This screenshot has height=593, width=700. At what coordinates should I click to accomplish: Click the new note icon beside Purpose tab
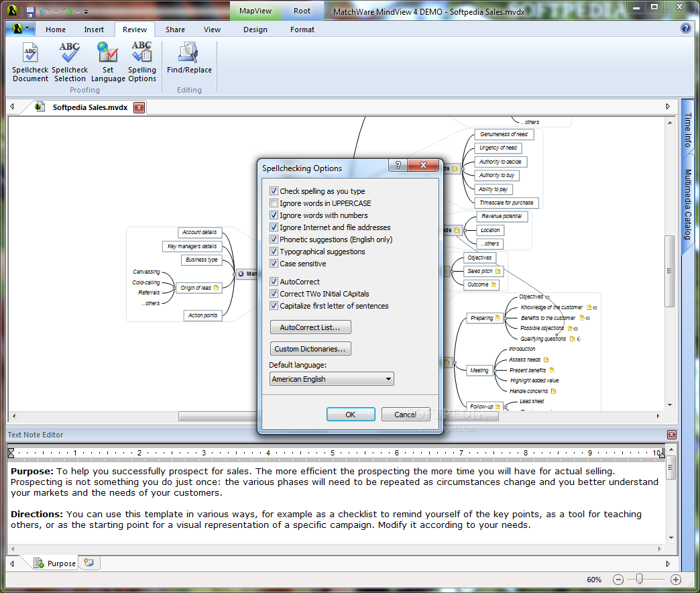point(89,563)
